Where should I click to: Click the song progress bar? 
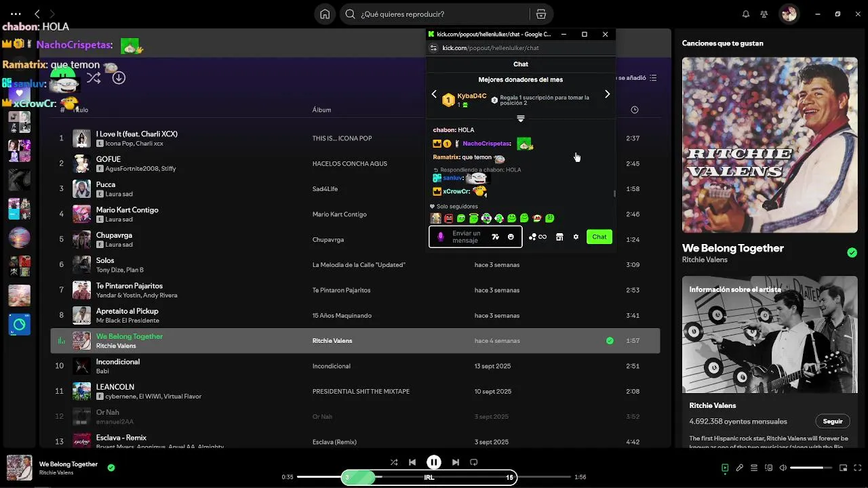(x=434, y=477)
